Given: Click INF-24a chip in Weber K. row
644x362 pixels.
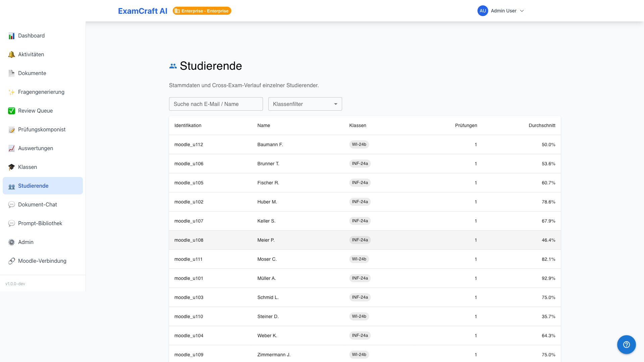Looking at the screenshot, I should click(360, 336).
